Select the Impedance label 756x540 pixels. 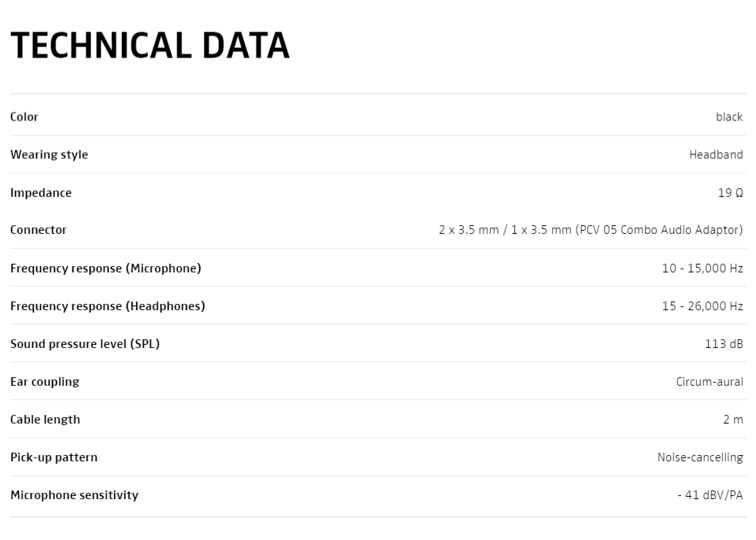(x=41, y=193)
